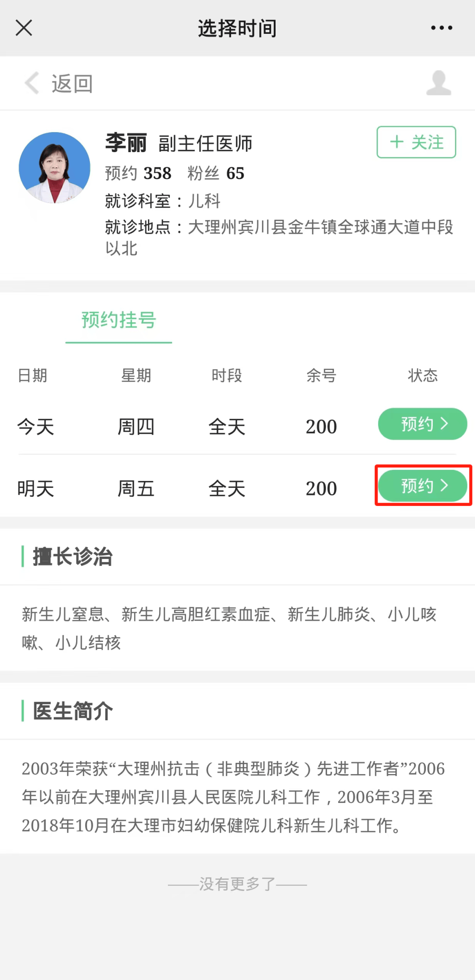Tap the 粉丝 65 fans count
This screenshot has height=980, width=475.
pyautogui.click(x=216, y=173)
